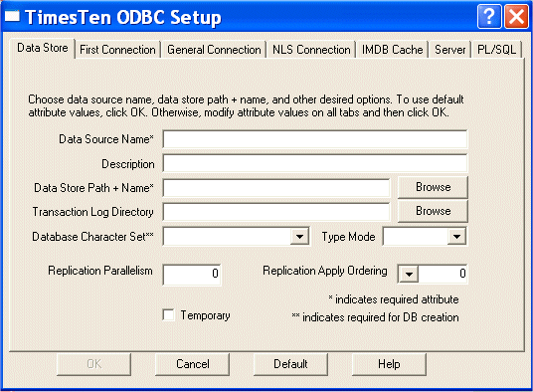Click the 'indicates required for DB creation' note

(375, 317)
